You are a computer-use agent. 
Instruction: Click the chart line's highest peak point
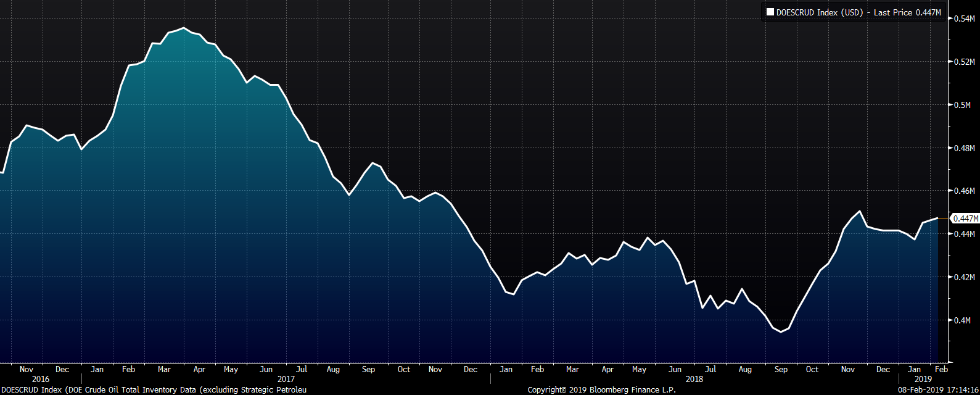click(183, 28)
